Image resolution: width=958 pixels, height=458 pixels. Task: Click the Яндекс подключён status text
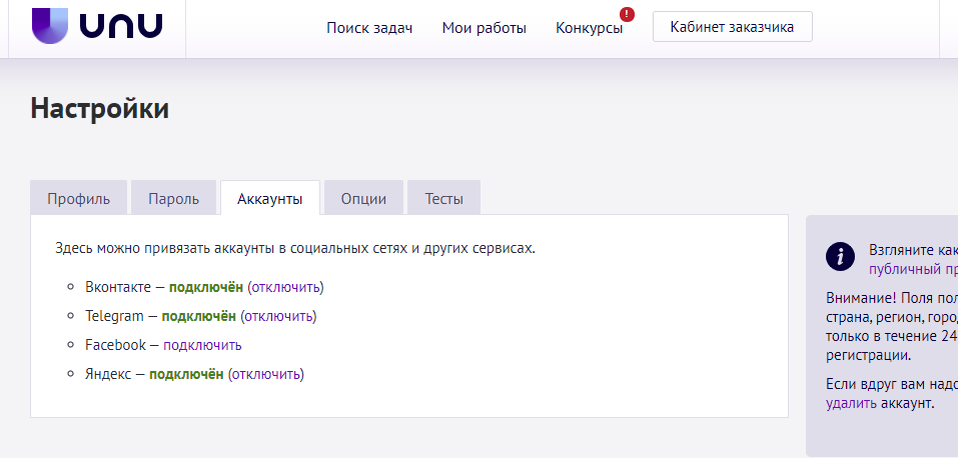[186, 374]
